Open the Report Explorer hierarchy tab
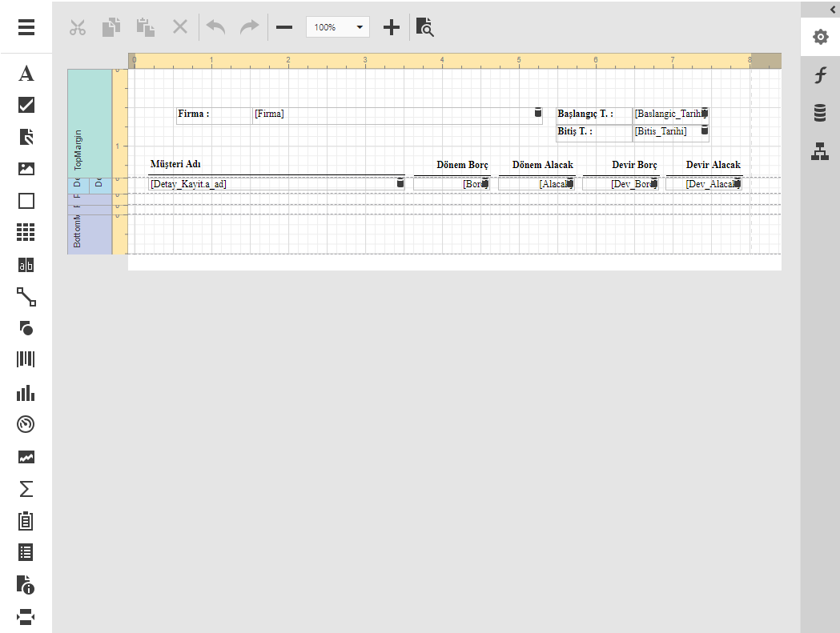The image size is (840, 633). [x=820, y=151]
